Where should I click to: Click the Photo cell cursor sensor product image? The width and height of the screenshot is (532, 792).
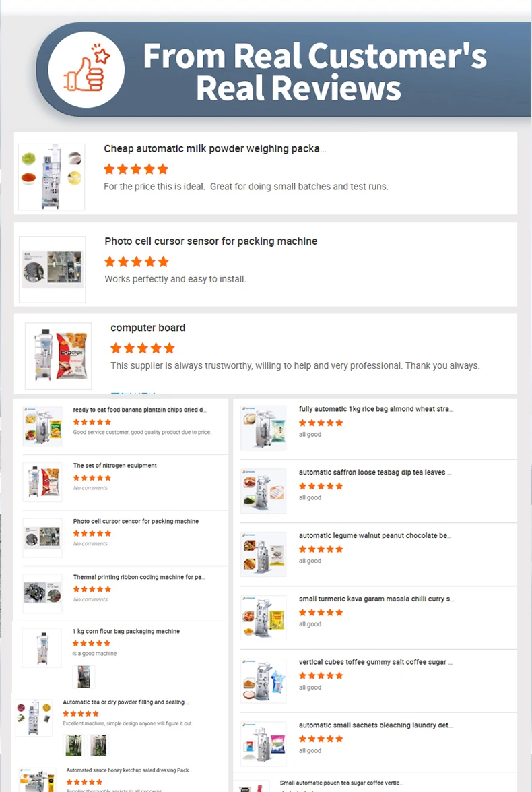(52, 269)
